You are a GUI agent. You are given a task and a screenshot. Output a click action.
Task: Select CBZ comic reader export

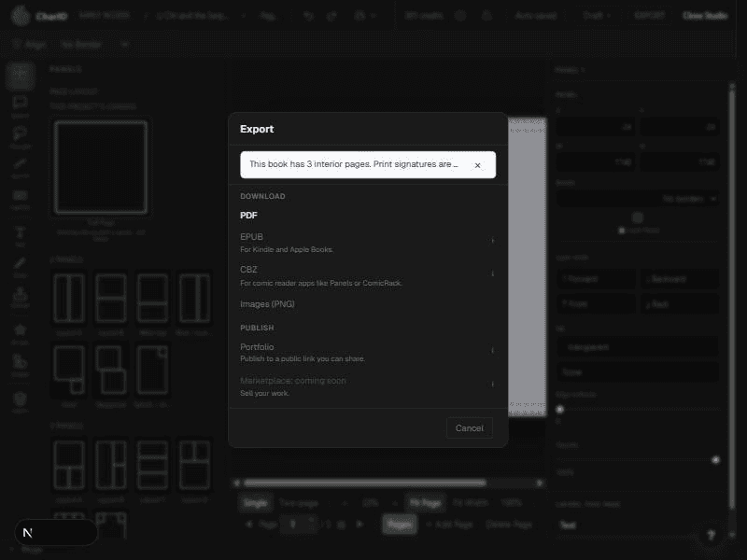click(367, 275)
